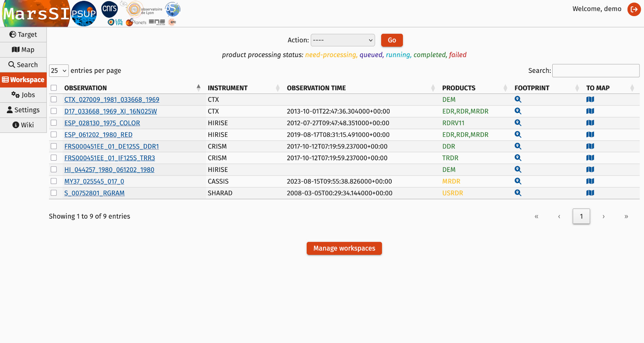Click the logout icon beside Welcome, demo
Viewport: 644px width, 343px height.
(x=634, y=9)
